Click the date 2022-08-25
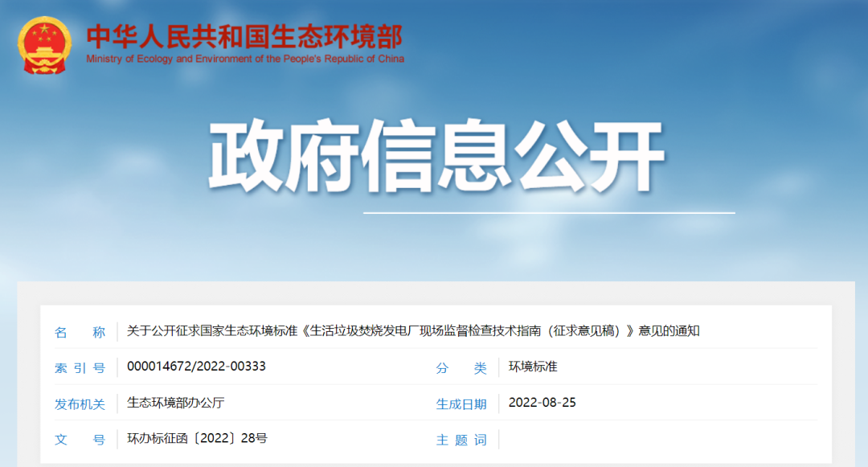Screen dimensions: 868x467 [x=542, y=403]
